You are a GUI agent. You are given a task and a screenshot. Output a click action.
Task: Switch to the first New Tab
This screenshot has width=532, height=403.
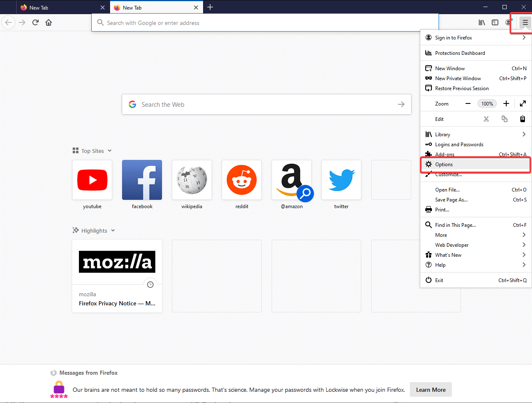coord(58,7)
